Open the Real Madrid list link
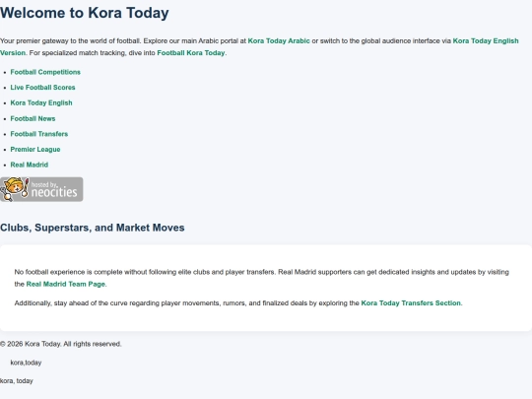This screenshot has height=399, width=532. click(30, 165)
